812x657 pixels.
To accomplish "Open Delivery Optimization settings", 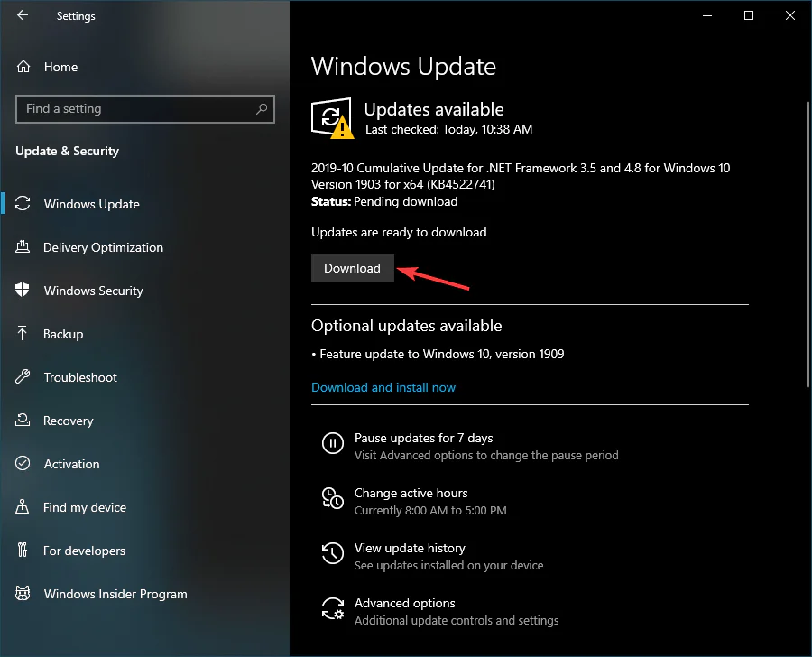I will point(103,247).
